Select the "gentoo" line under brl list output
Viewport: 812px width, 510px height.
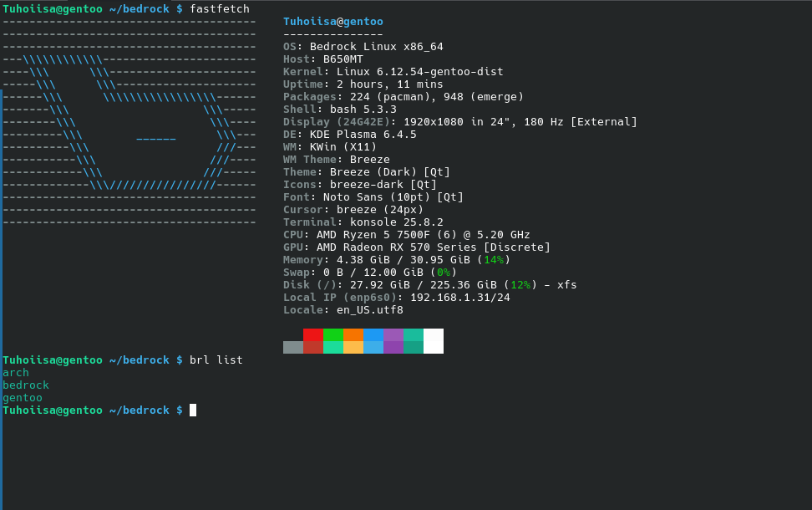[x=23, y=397]
